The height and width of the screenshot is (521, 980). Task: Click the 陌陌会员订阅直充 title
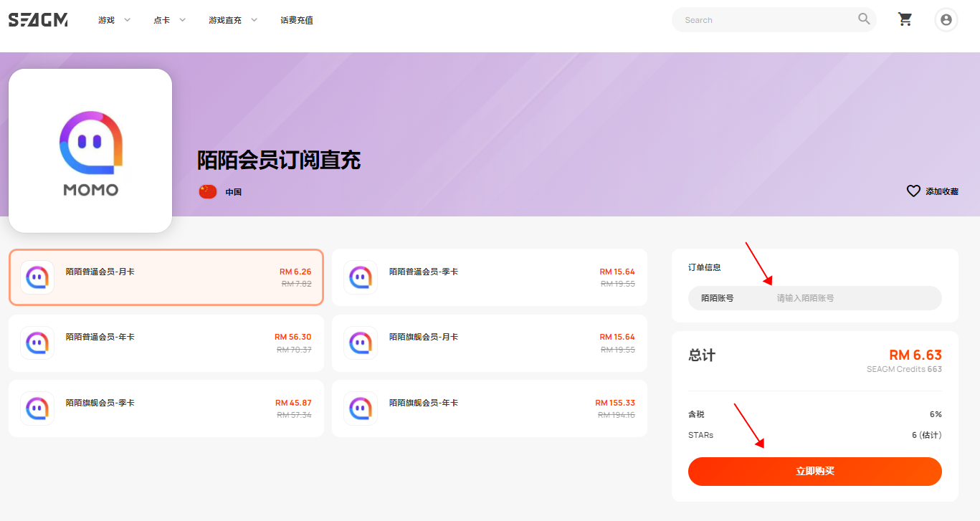click(279, 161)
